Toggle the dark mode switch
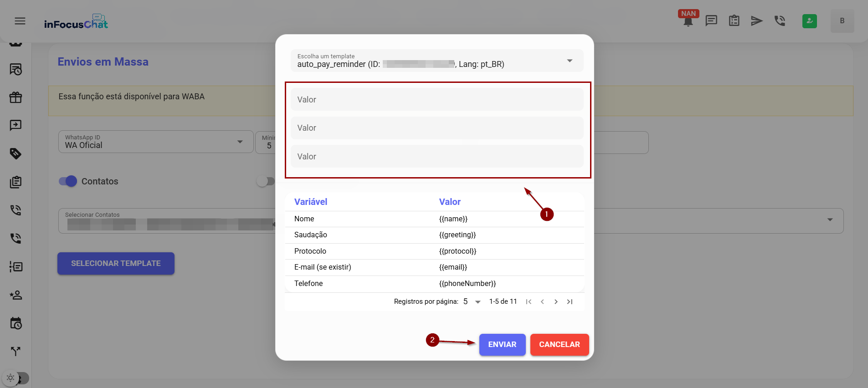The image size is (868, 388). (16, 378)
